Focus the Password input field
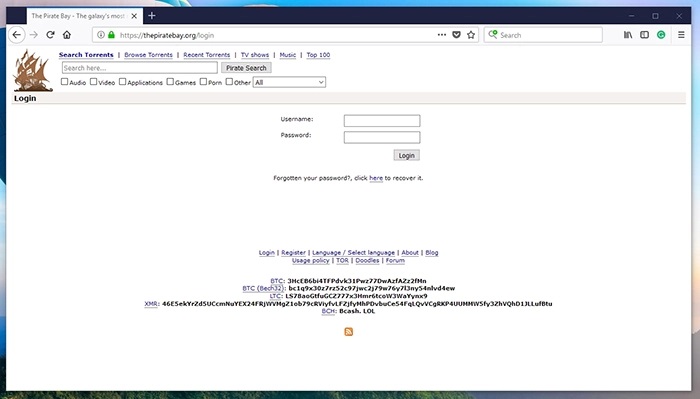Image resolution: width=700 pixels, height=399 pixels. [382, 137]
